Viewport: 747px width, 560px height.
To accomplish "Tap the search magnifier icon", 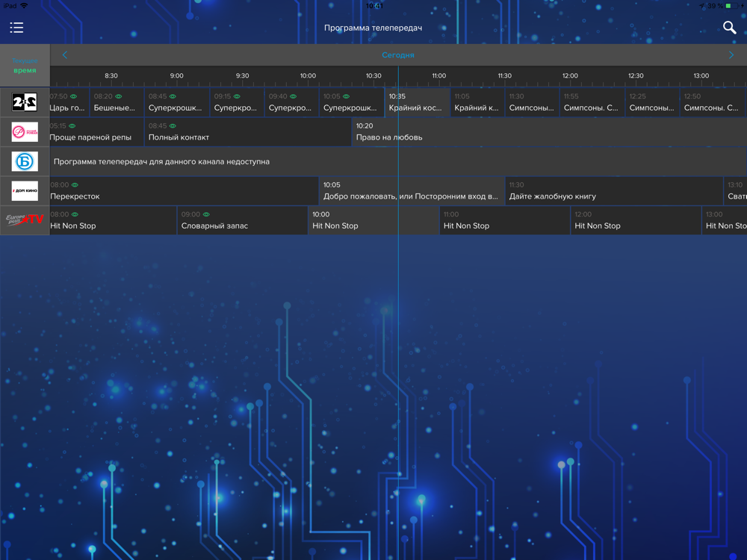I will (729, 28).
